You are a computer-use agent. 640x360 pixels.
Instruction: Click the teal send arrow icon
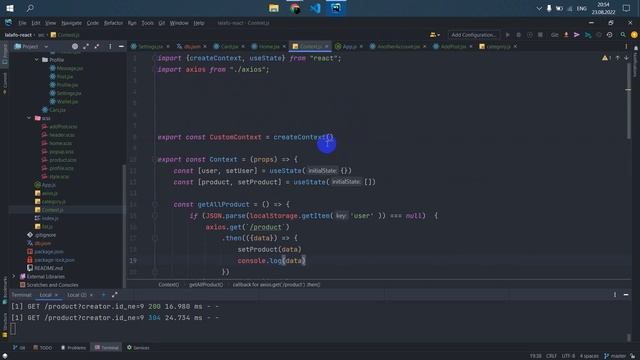(x=588, y=35)
